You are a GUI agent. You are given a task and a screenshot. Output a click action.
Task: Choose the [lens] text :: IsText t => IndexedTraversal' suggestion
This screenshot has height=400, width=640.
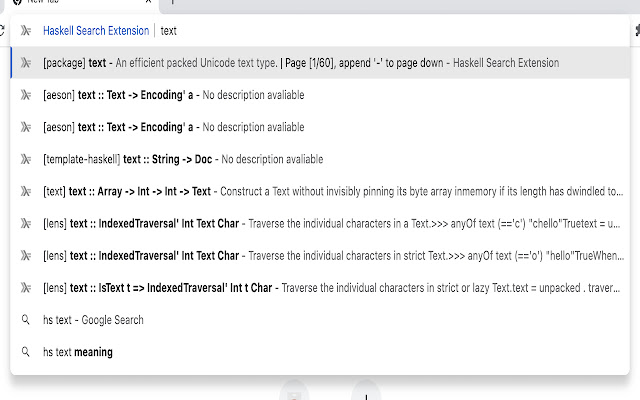pyautogui.click(x=320, y=288)
